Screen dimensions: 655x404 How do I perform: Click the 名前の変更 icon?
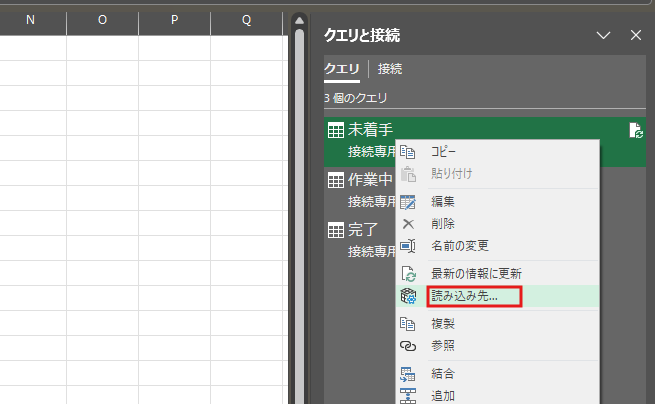[408, 246]
